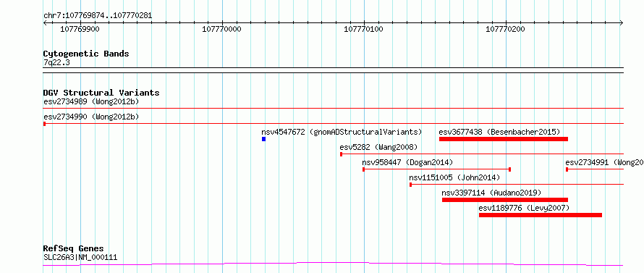Click the esv2734989 (Wong2012b) variant label
Viewport: 644px width, 273px height.
click(90, 101)
